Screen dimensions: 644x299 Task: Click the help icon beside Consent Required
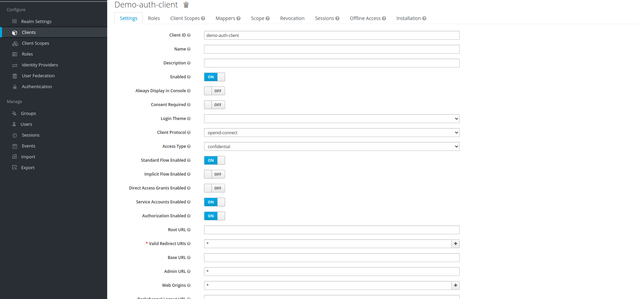pyautogui.click(x=189, y=105)
